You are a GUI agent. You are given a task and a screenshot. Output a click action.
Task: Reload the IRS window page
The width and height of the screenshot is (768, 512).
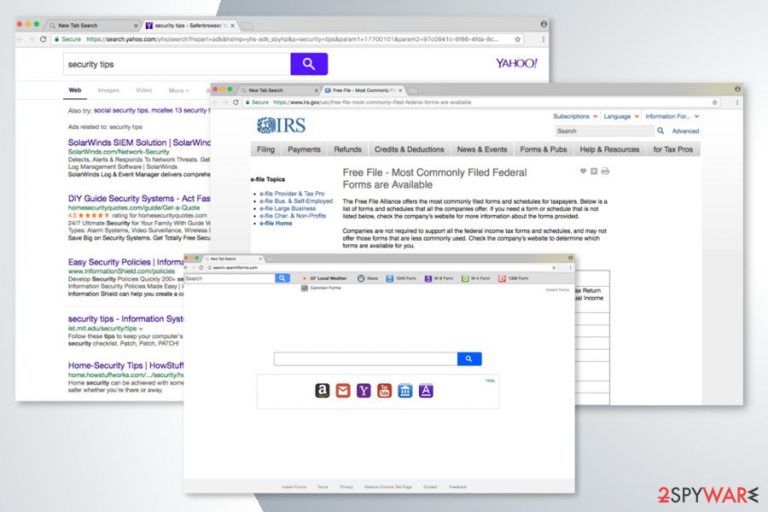[x=236, y=102]
